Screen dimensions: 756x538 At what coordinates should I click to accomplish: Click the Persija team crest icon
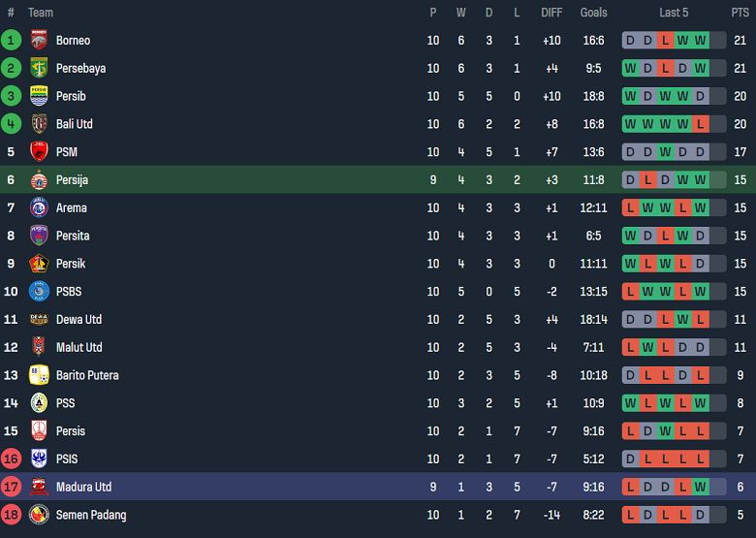(x=39, y=180)
